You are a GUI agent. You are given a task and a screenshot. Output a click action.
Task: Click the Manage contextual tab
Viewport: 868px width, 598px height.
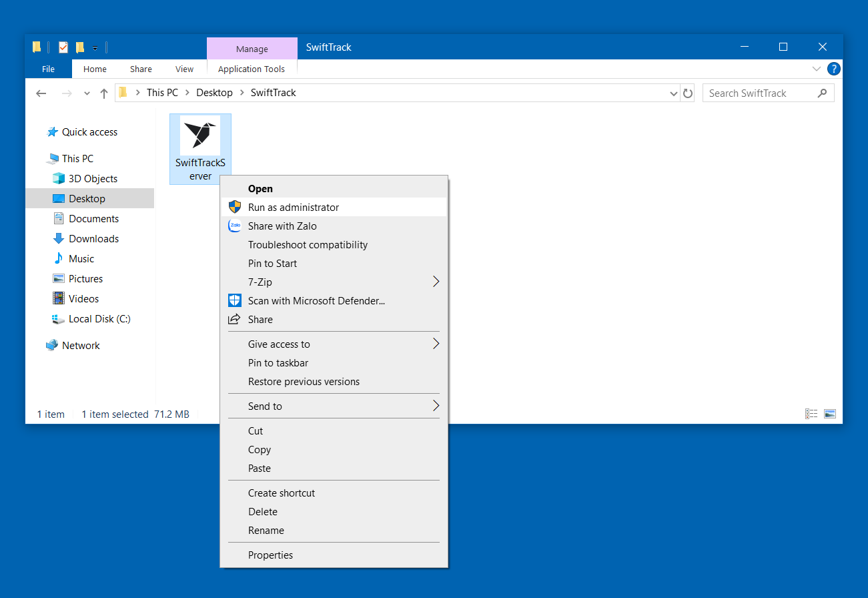(252, 49)
